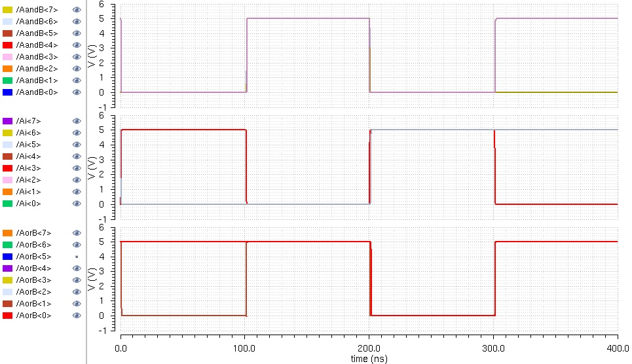Hide the /Ai<2> trace via eye icon

pos(77,180)
